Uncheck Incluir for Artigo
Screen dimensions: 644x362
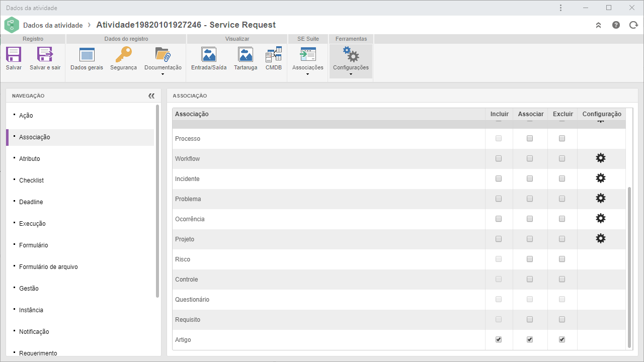(499, 339)
